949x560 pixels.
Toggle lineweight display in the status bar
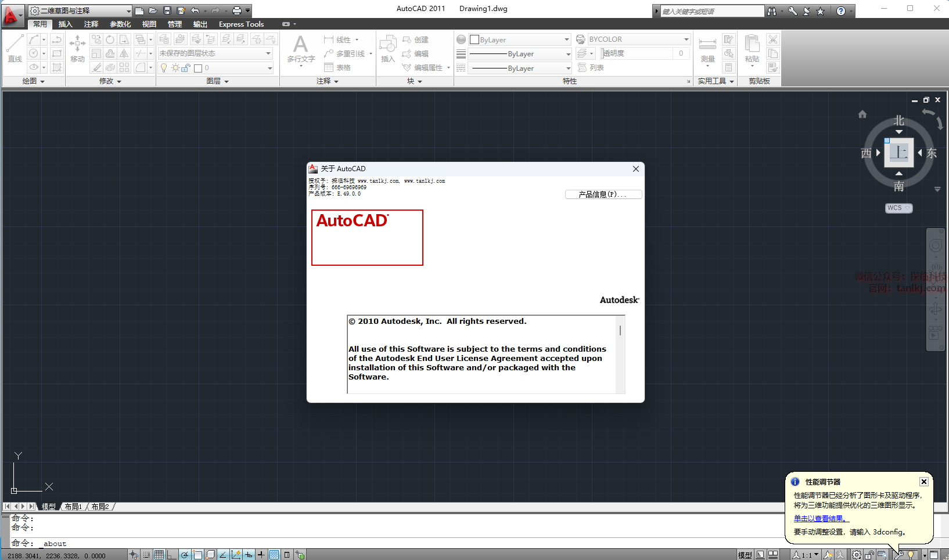click(x=261, y=555)
